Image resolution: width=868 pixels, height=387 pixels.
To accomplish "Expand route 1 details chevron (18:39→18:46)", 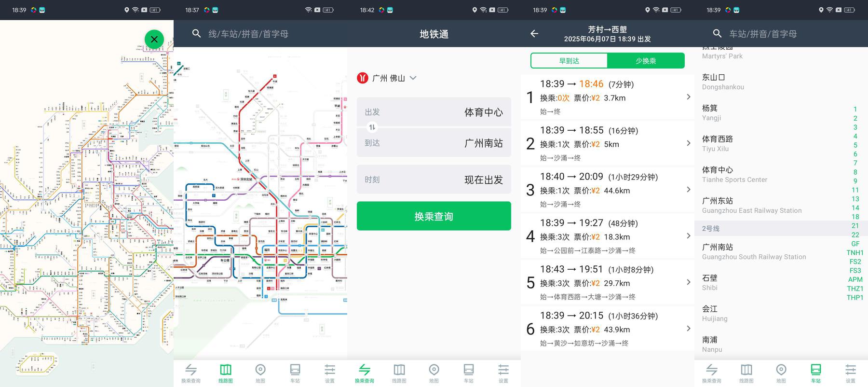I will (688, 97).
